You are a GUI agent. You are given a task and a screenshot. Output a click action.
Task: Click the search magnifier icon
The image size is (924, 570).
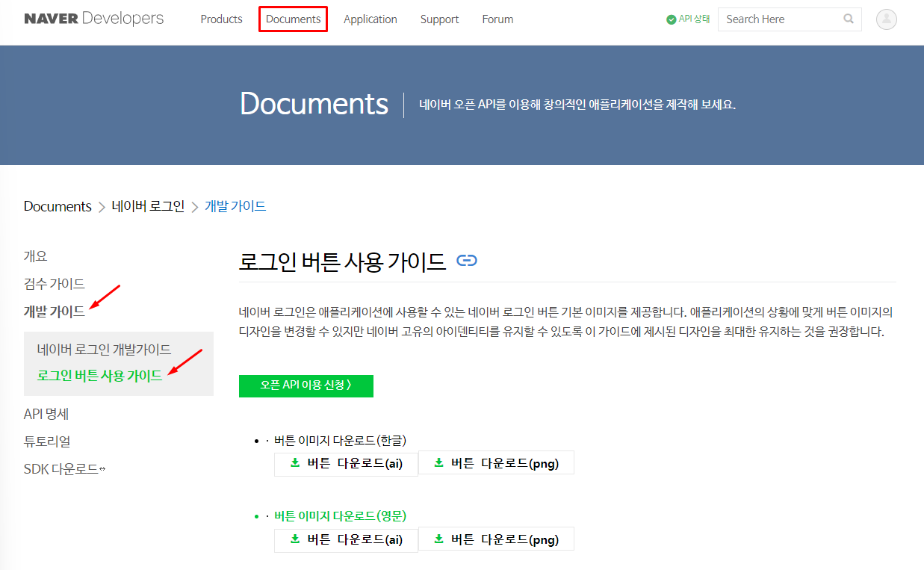(x=849, y=19)
